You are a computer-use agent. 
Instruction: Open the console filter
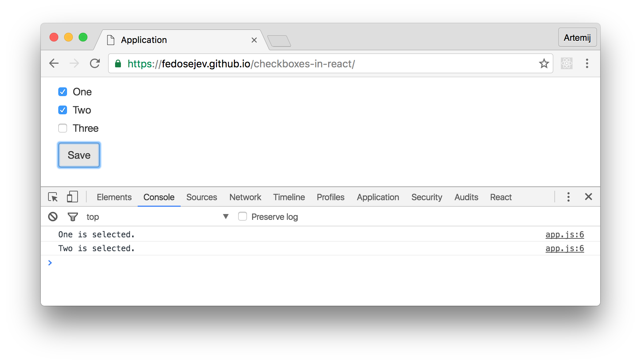point(72,216)
